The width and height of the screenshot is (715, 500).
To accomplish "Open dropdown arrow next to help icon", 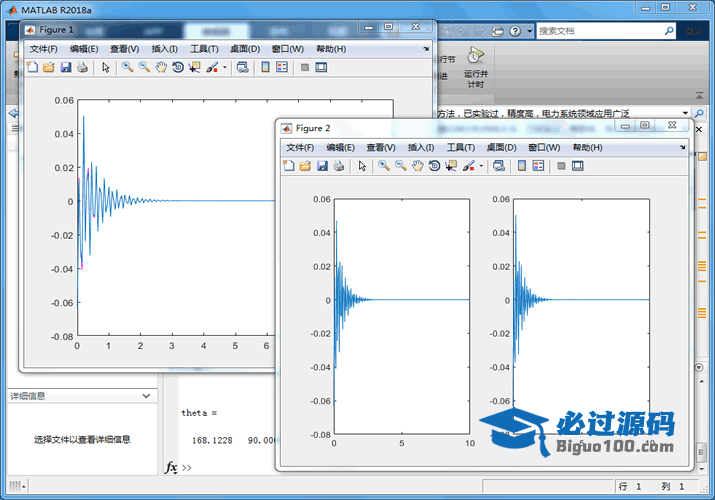I will coord(529,31).
